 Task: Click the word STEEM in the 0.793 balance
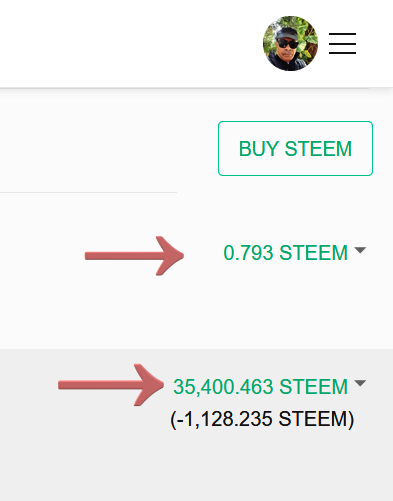click(x=313, y=253)
